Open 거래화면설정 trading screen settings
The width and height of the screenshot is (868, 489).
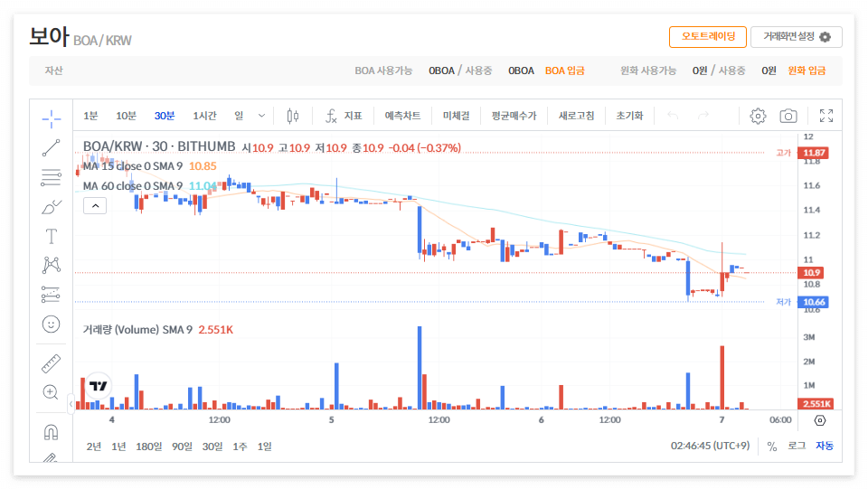click(796, 36)
